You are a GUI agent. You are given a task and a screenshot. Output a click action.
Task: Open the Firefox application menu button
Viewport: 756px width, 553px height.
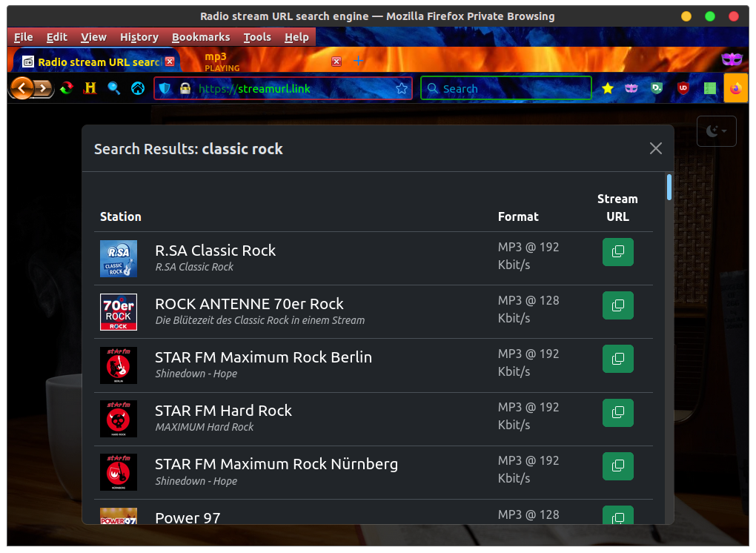coord(736,88)
